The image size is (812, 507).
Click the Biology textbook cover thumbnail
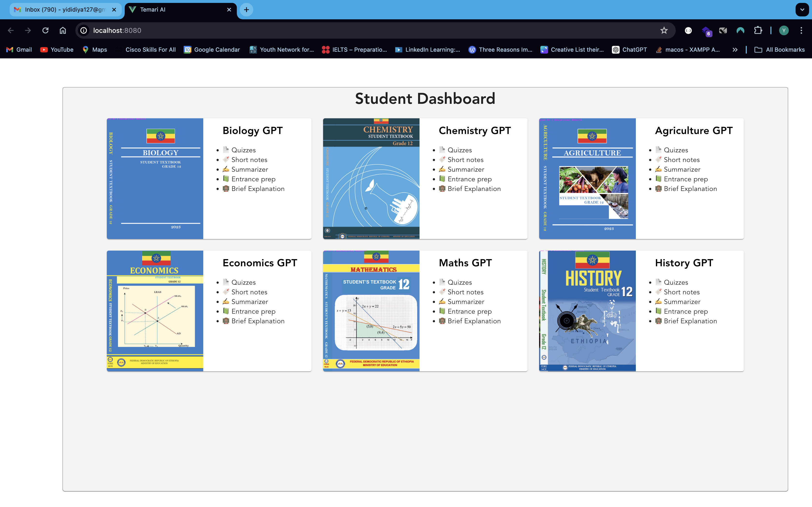(155, 178)
